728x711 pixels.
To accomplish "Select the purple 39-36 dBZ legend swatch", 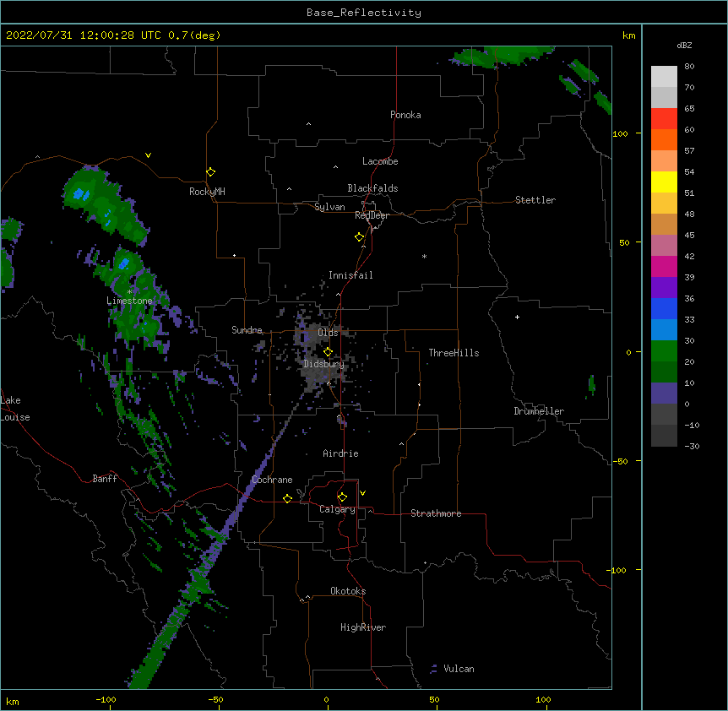I will pyautogui.click(x=664, y=287).
